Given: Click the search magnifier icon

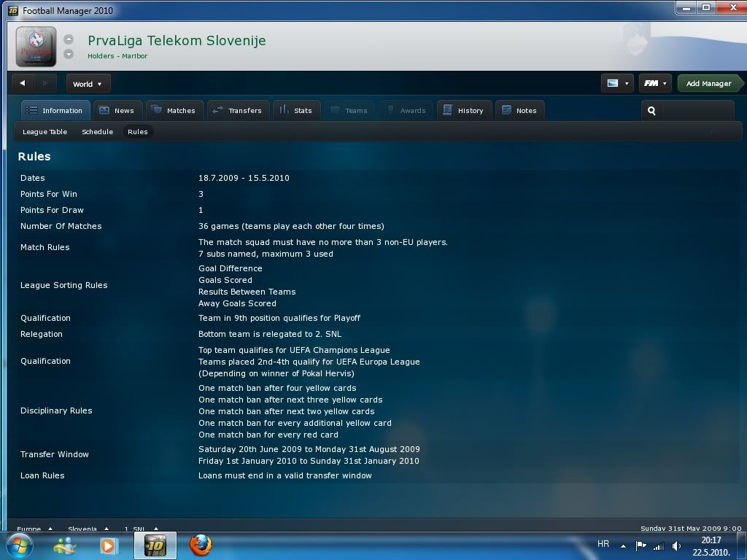Looking at the screenshot, I should [x=651, y=111].
